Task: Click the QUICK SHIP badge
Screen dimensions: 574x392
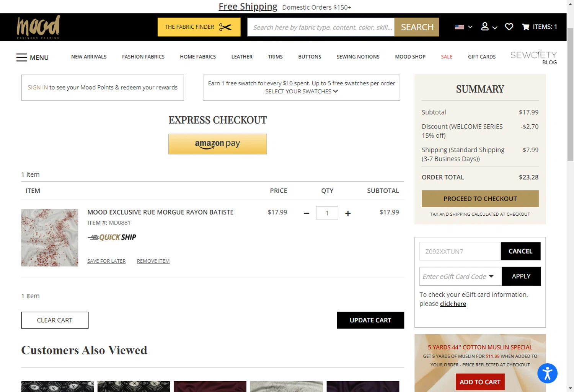Action: [112, 237]
